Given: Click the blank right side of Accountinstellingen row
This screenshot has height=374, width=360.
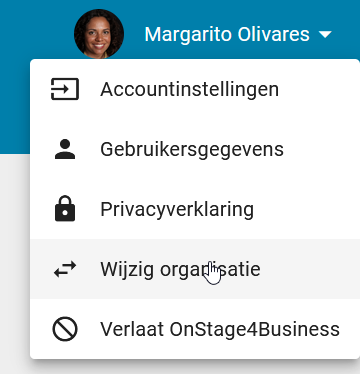Looking at the screenshot, I should click(x=318, y=89).
